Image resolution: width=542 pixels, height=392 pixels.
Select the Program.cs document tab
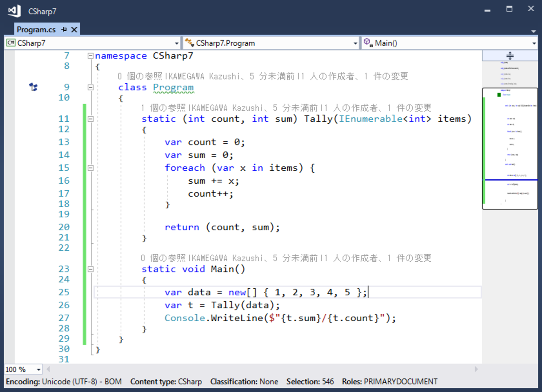point(36,30)
